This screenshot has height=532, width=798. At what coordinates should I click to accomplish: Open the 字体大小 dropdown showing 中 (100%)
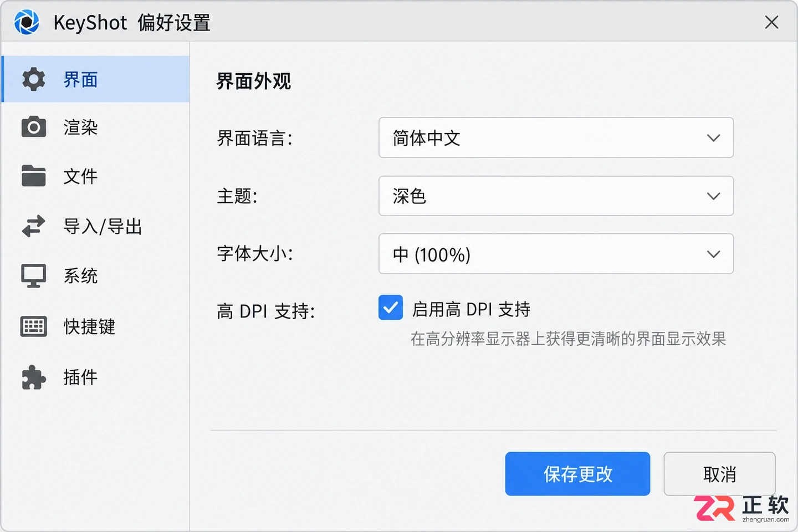click(x=556, y=254)
